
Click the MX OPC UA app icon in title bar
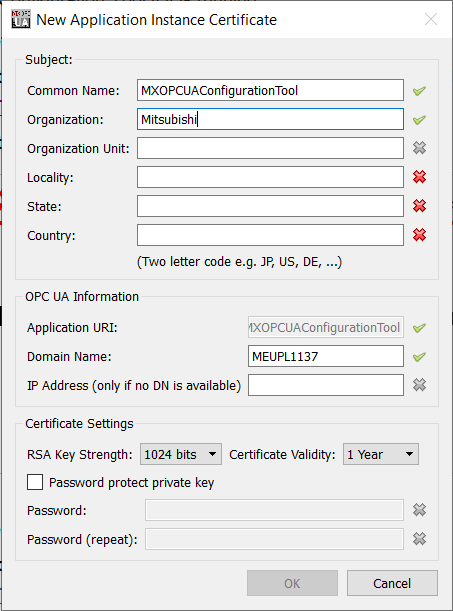(x=21, y=19)
